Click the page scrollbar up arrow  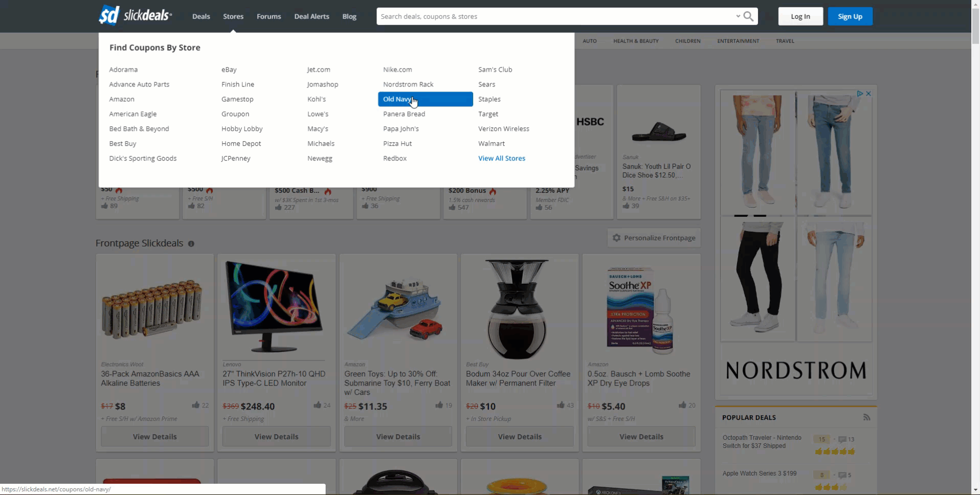tap(975, 4)
